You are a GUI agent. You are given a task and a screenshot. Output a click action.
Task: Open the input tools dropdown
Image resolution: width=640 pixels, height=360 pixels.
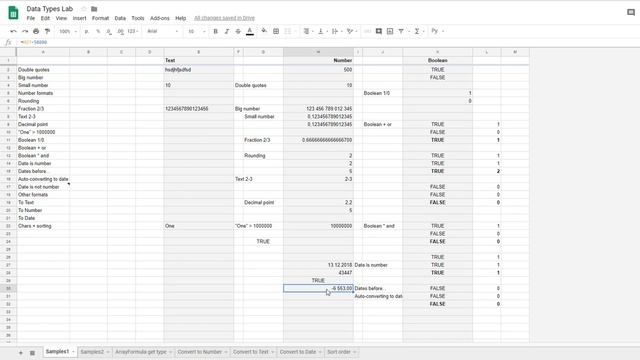(x=437, y=31)
